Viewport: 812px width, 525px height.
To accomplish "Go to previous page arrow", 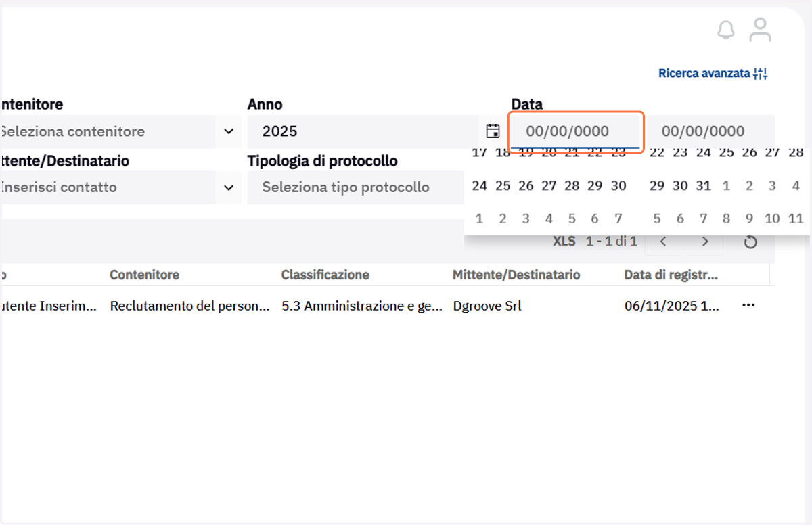I will tap(664, 242).
